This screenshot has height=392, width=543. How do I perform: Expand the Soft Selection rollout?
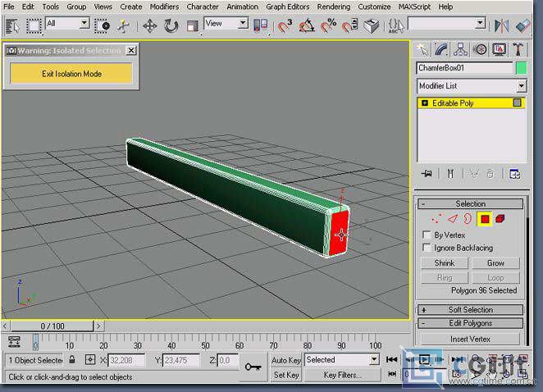(x=470, y=310)
